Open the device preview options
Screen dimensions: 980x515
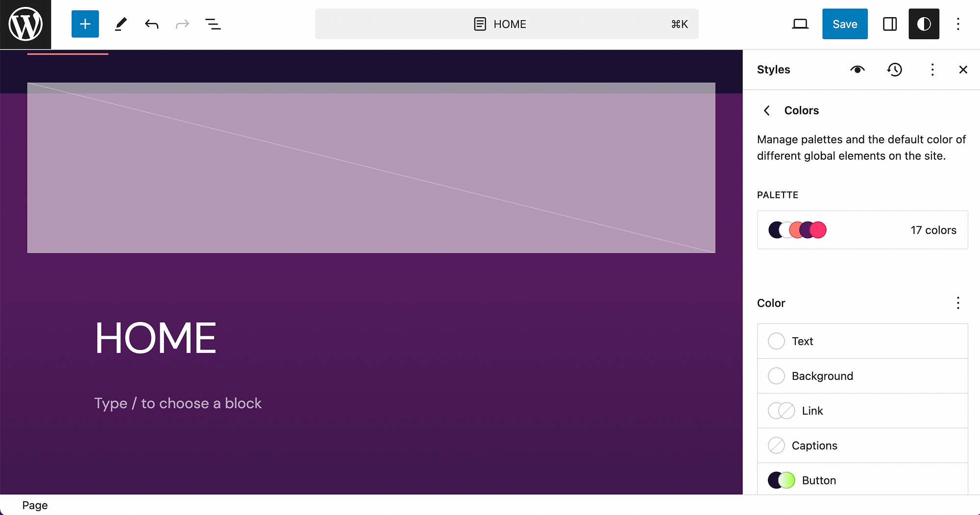(800, 24)
